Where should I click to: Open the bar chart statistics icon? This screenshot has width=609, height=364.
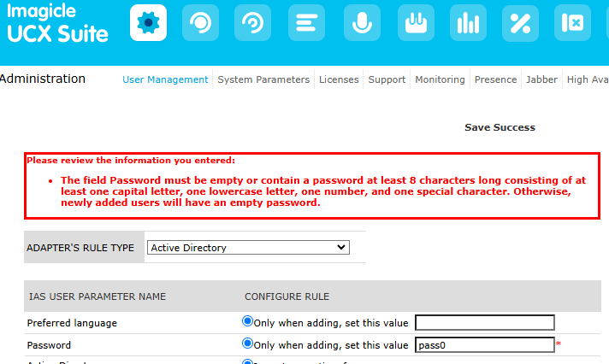coord(468,23)
